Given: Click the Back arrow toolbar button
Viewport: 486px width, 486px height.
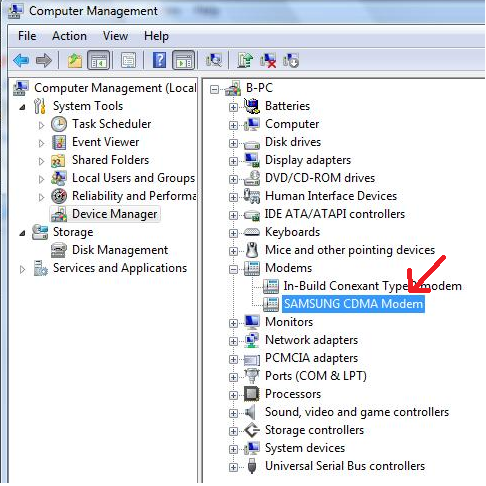Looking at the screenshot, I should pos(21,61).
